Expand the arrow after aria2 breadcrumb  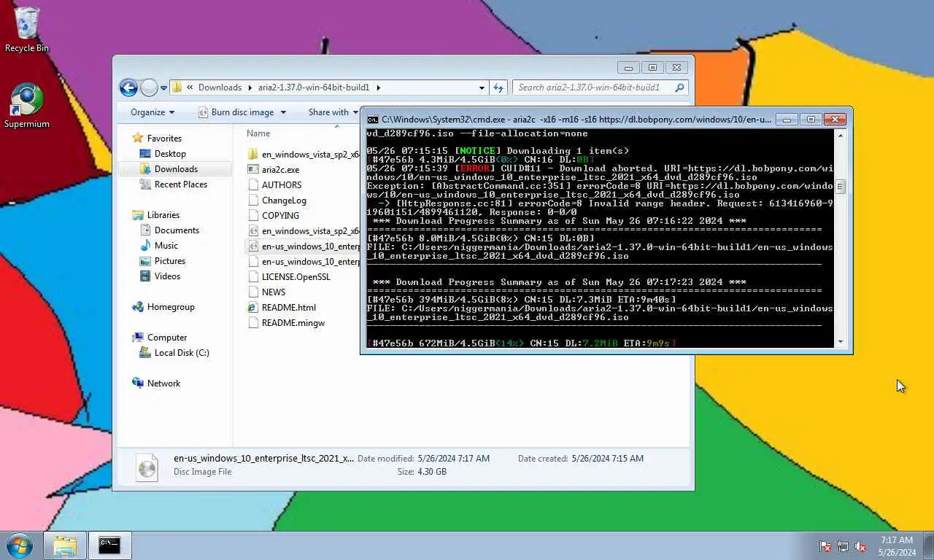378,87
